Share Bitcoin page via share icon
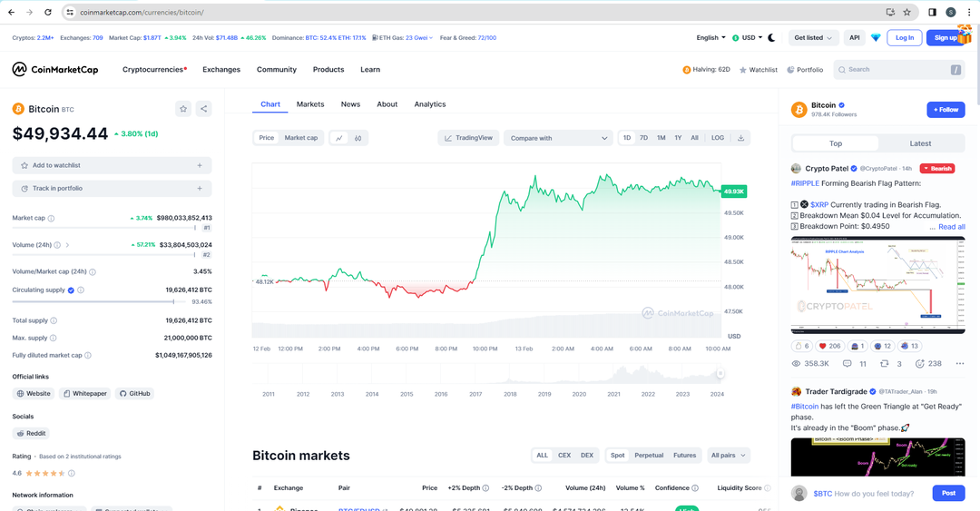 point(204,109)
